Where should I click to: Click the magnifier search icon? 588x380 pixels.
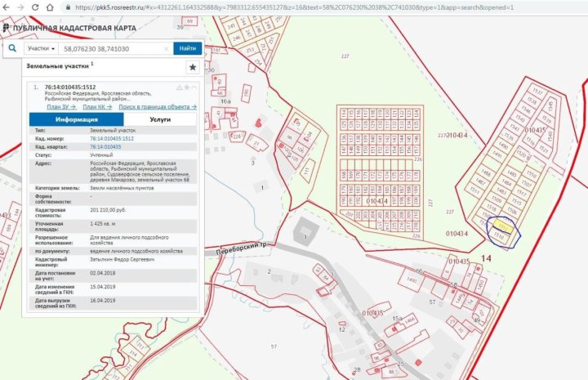point(12,48)
